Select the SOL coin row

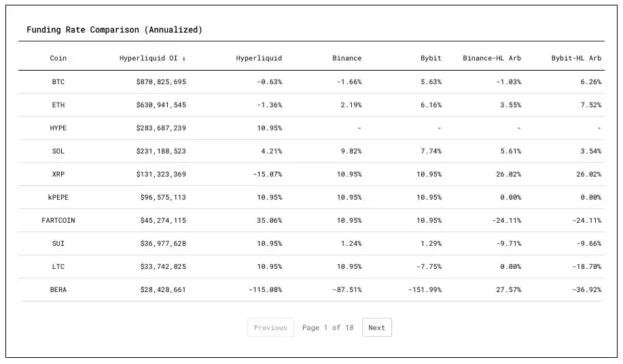click(x=58, y=151)
